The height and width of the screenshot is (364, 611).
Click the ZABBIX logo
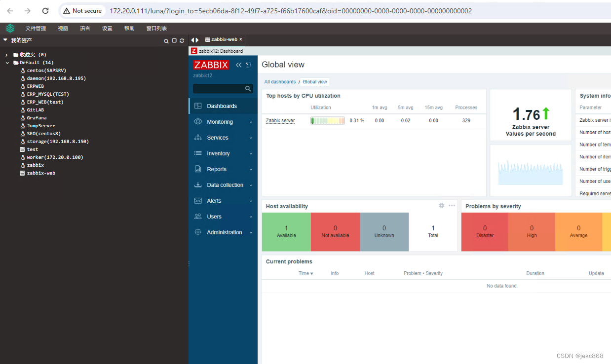[x=211, y=65]
